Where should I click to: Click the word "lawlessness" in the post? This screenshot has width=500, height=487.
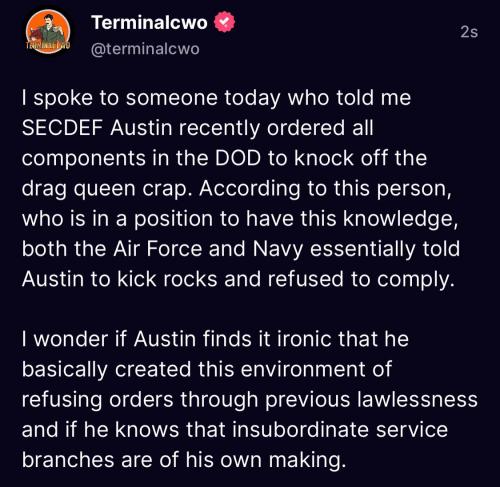point(417,399)
